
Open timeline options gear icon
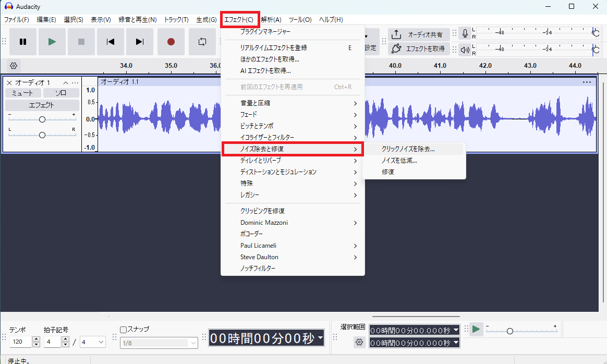(14, 66)
